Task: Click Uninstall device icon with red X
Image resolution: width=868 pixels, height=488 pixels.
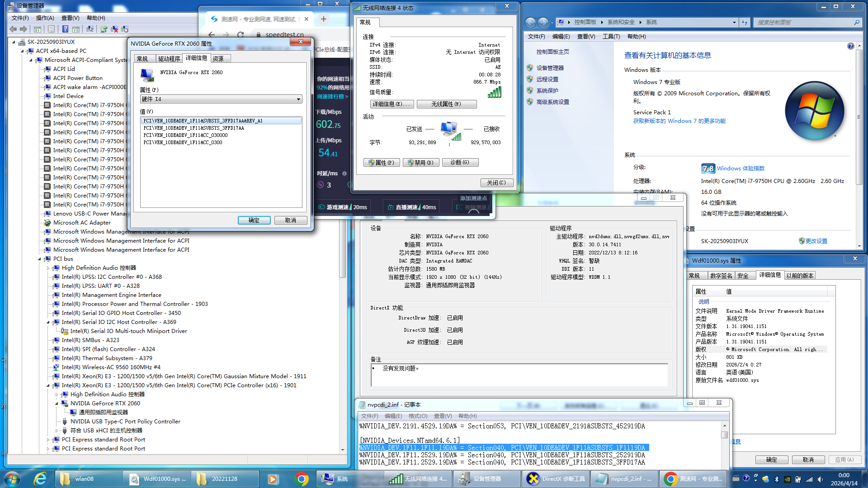Action: tap(114, 29)
